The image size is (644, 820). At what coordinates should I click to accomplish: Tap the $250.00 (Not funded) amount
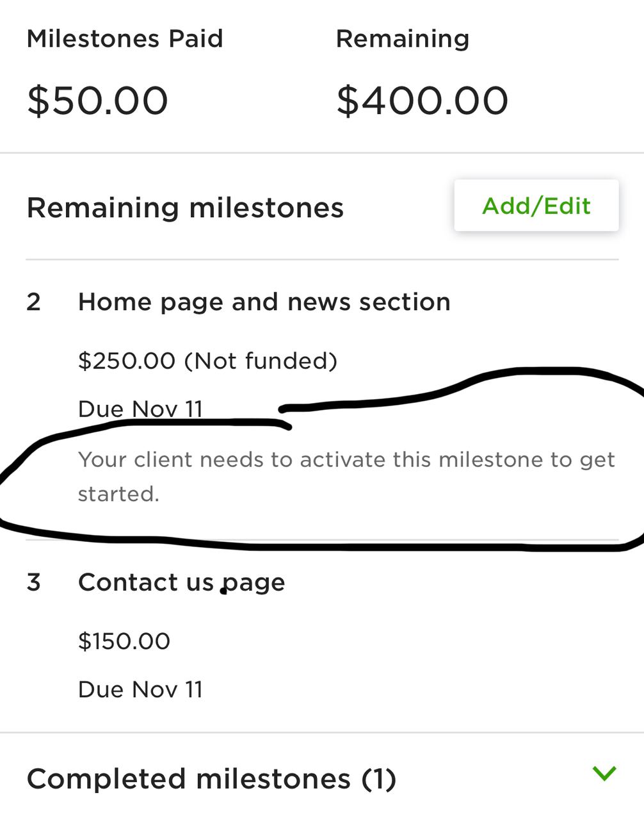click(x=207, y=361)
